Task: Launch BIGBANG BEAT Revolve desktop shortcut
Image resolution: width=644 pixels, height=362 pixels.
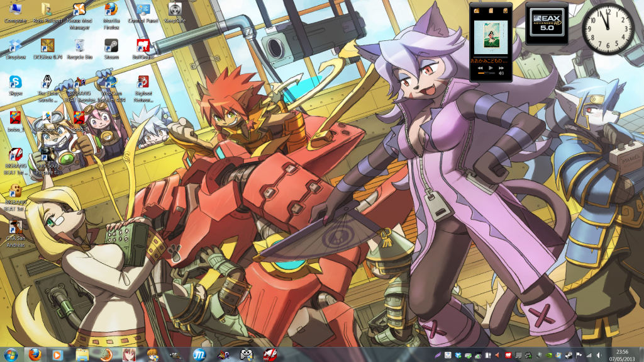Action: (79, 88)
